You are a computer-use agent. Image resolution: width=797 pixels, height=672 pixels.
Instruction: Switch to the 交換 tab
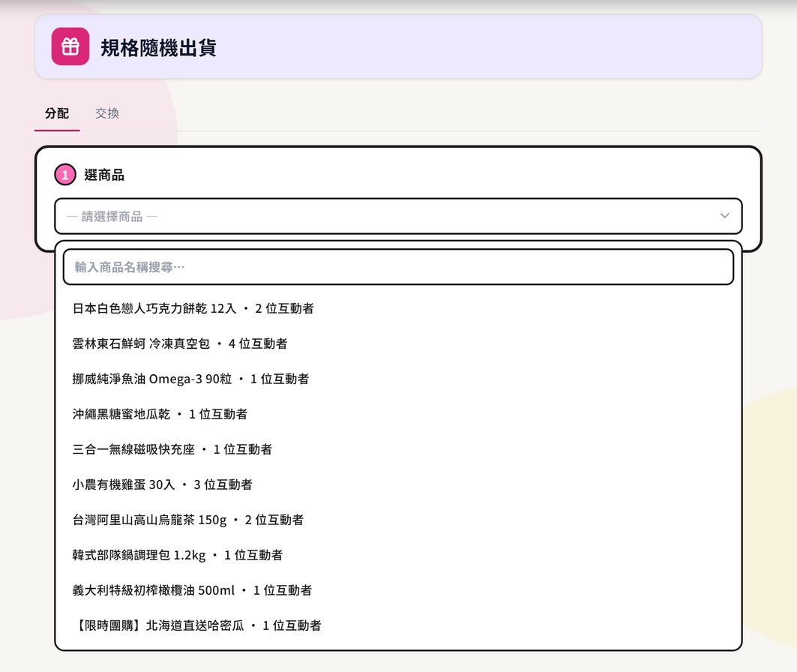(x=107, y=113)
